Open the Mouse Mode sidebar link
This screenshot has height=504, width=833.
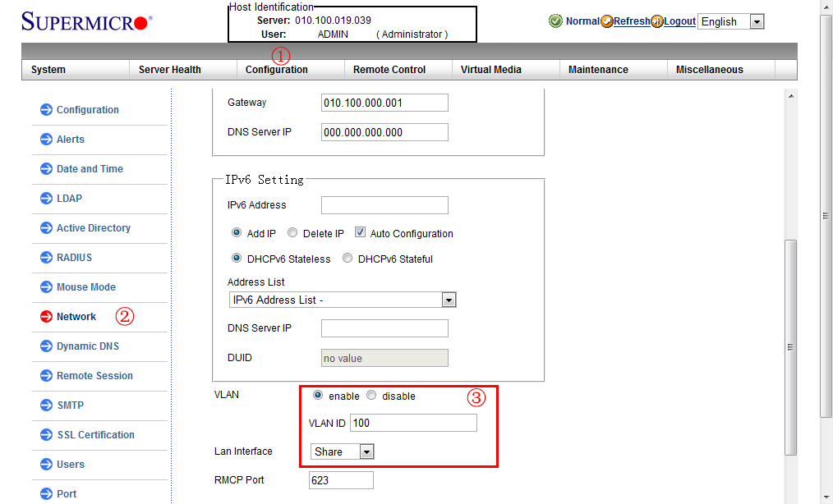[86, 286]
